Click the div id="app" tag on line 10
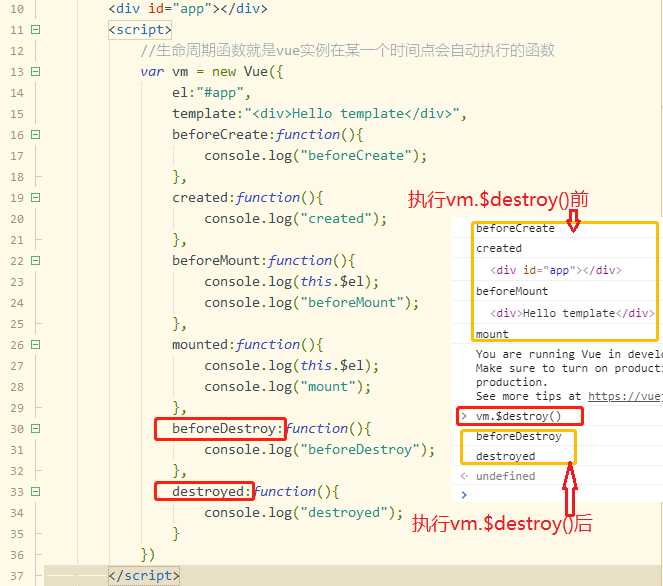This screenshot has width=663, height=586. click(x=188, y=9)
